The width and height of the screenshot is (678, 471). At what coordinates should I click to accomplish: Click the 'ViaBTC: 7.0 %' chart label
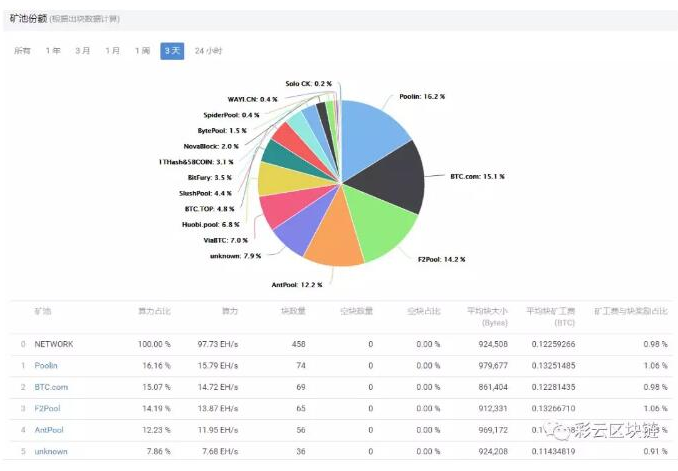pyautogui.click(x=225, y=240)
